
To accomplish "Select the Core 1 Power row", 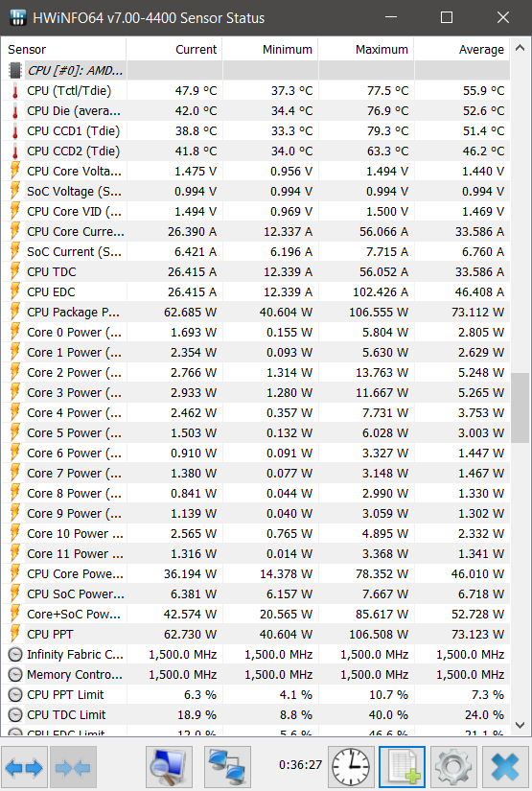I will click(256, 353).
